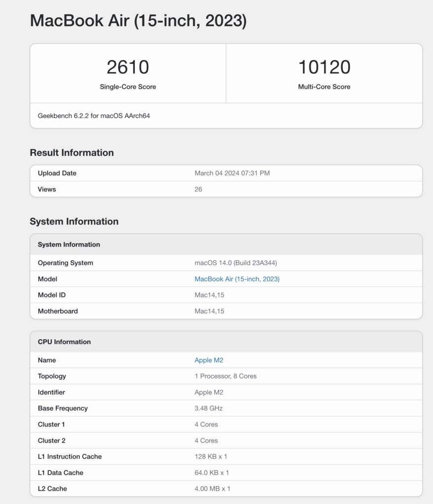Select the 4 Cores value for Cluster 1

206,424
